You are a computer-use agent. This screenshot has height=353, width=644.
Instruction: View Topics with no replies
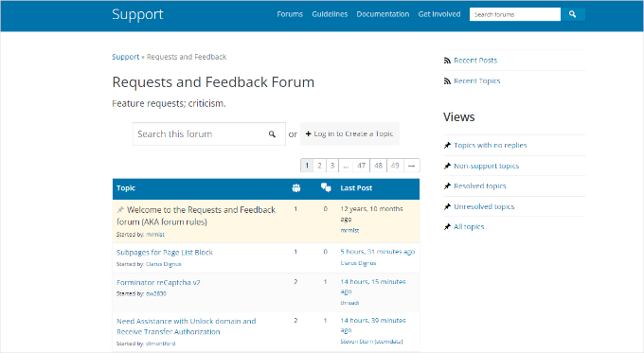click(x=490, y=146)
